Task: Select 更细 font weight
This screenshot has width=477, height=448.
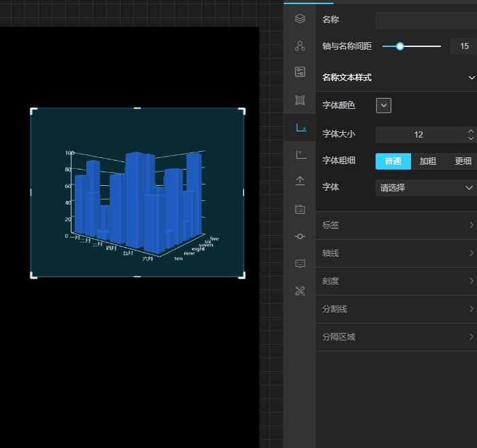Action: click(x=463, y=161)
